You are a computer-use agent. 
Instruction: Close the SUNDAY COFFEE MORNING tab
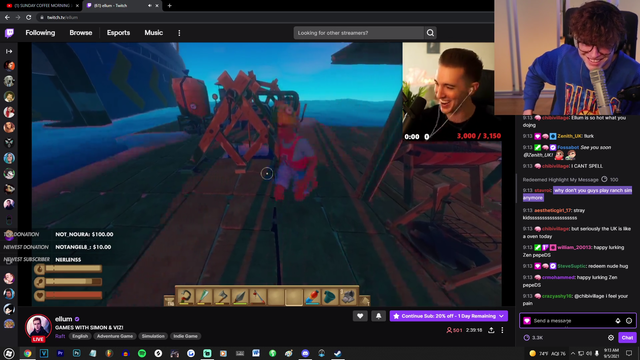tap(78, 6)
